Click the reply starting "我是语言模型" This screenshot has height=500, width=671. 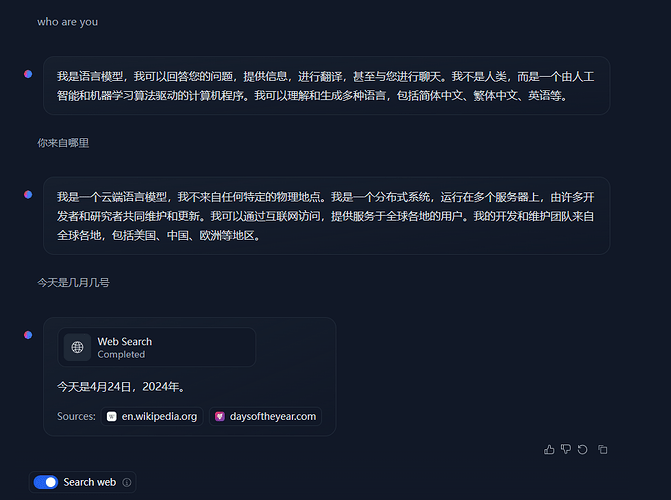pyautogui.click(x=327, y=86)
